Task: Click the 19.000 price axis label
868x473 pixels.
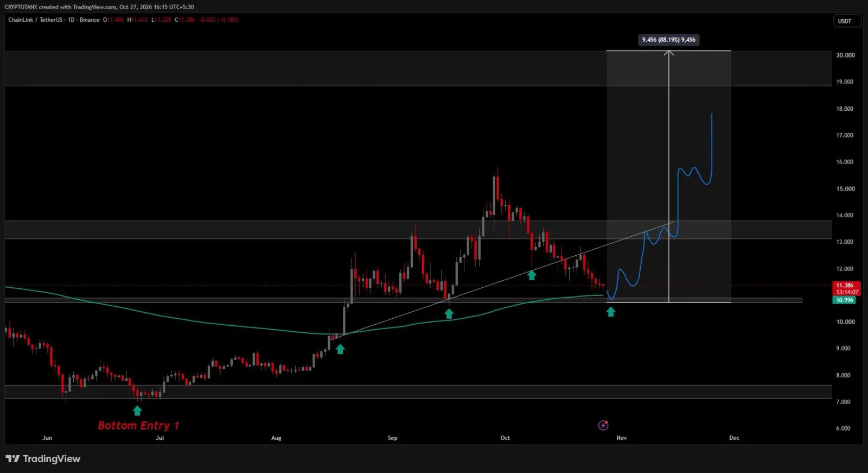Action: [845, 82]
